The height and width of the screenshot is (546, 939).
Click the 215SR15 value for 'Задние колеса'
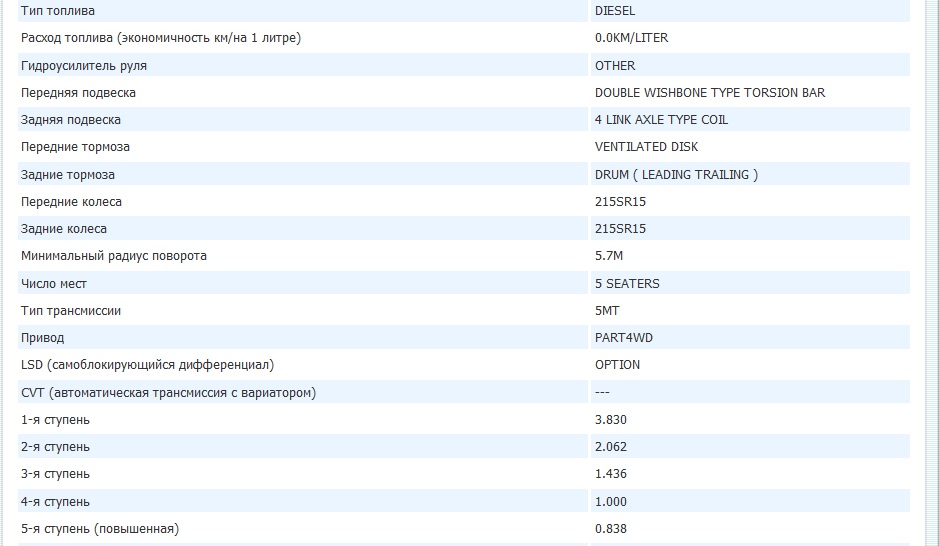[620, 229]
